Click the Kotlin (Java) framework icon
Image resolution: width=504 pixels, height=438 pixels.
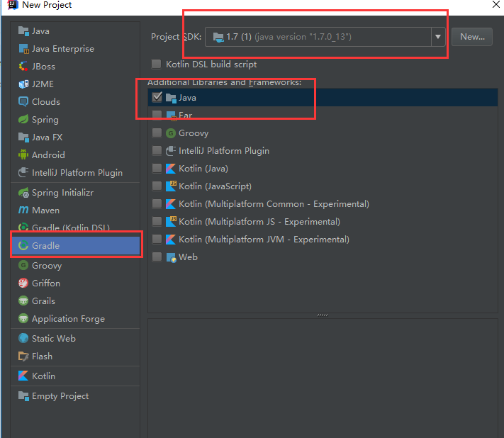click(171, 169)
